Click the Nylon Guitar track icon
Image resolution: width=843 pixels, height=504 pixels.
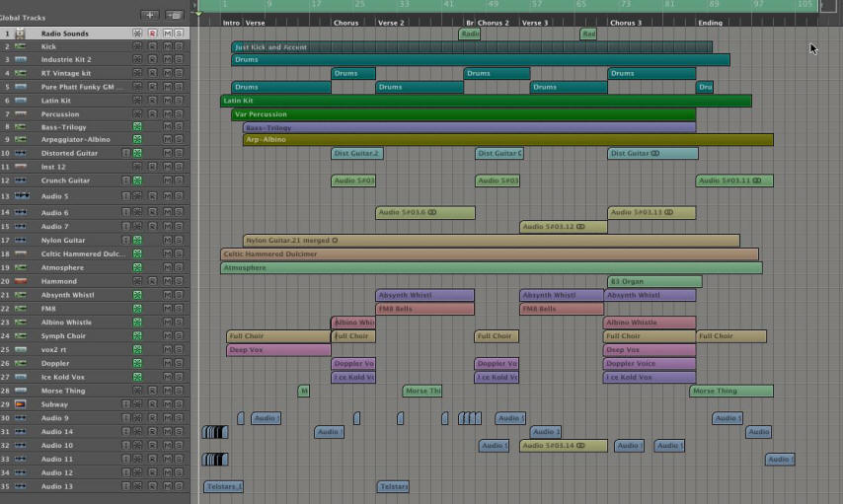pos(21,241)
